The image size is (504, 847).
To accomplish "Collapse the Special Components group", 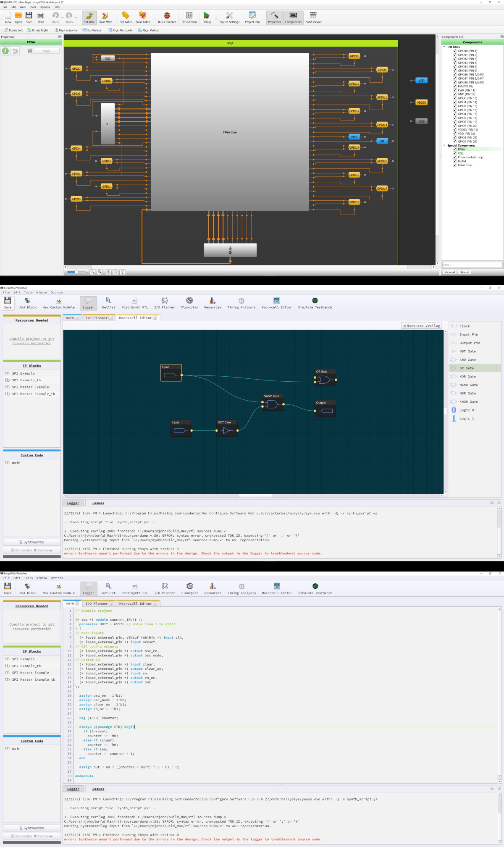I will tap(444, 146).
